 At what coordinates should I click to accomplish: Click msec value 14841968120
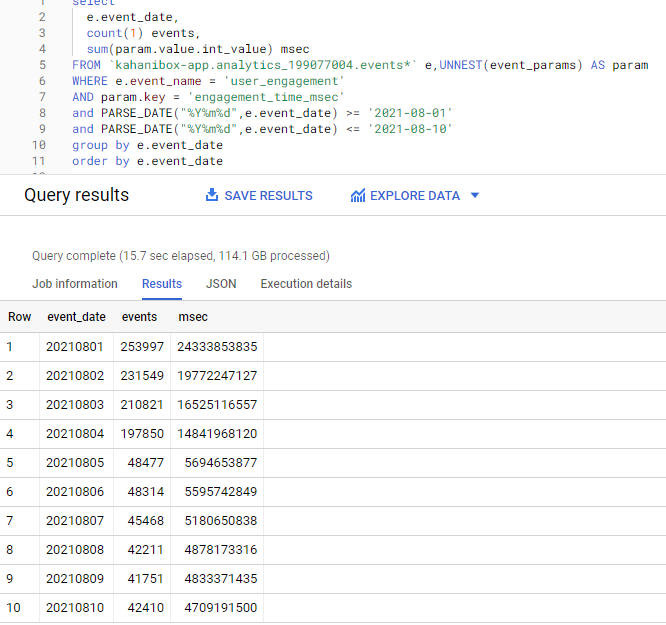(x=217, y=434)
